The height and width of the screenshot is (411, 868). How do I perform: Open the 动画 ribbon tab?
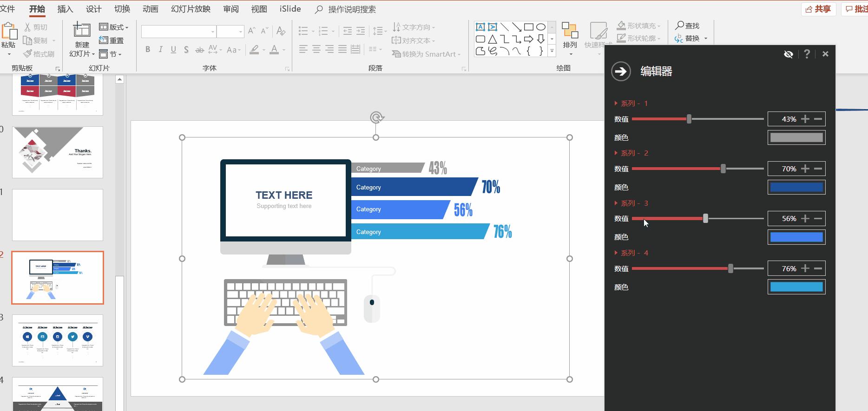[150, 9]
